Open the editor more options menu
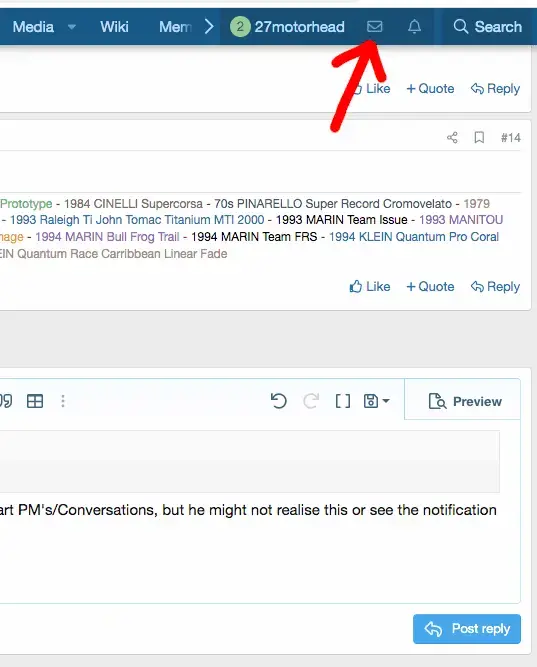Screen dimensions: 537x667 click(x=63, y=401)
